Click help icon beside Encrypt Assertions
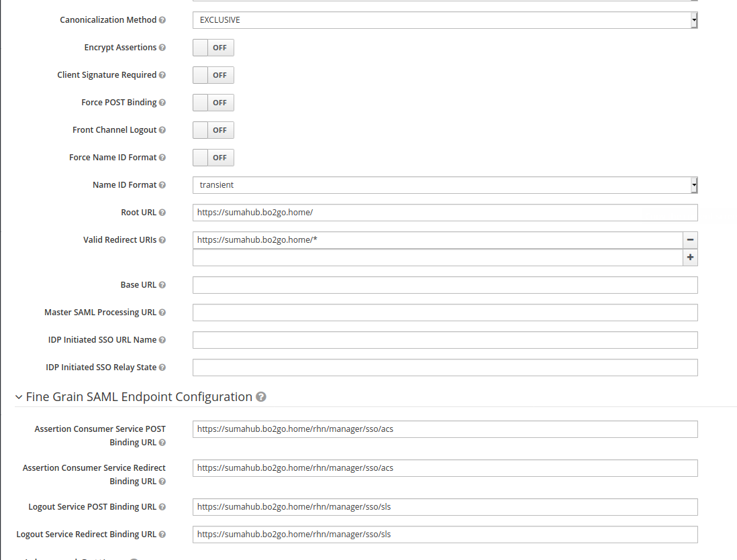The width and height of the screenshot is (737, 560). click(162, 48)
